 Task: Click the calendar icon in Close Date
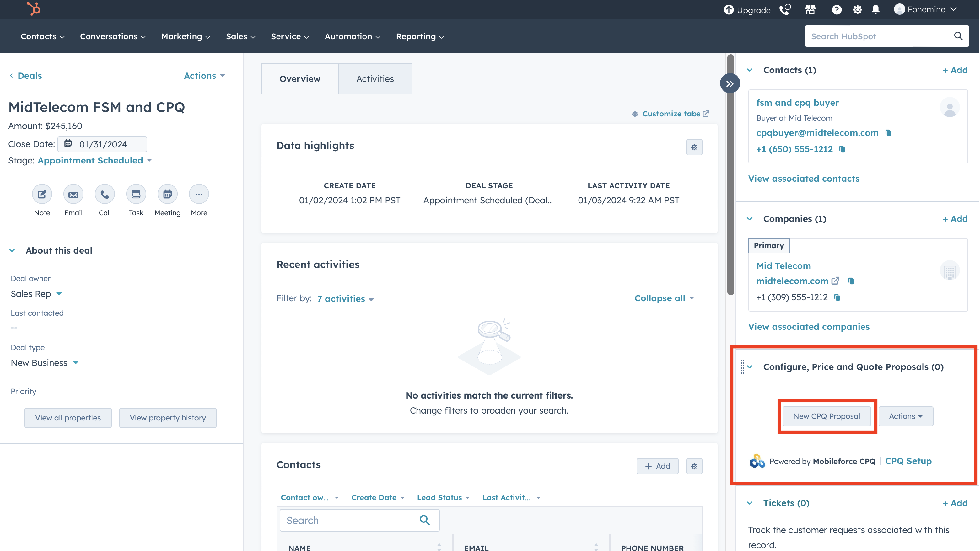tap(68, 144)
